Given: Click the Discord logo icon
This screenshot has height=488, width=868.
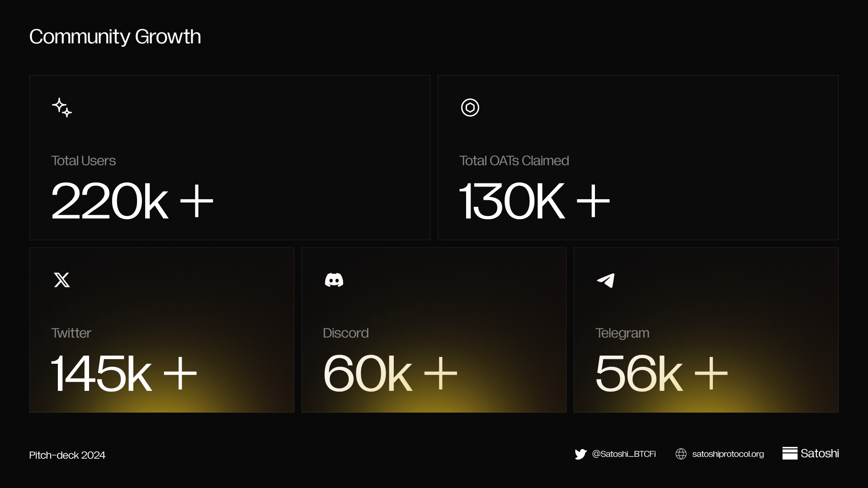Looking at the screenshot, I should (x=334, y=280).
